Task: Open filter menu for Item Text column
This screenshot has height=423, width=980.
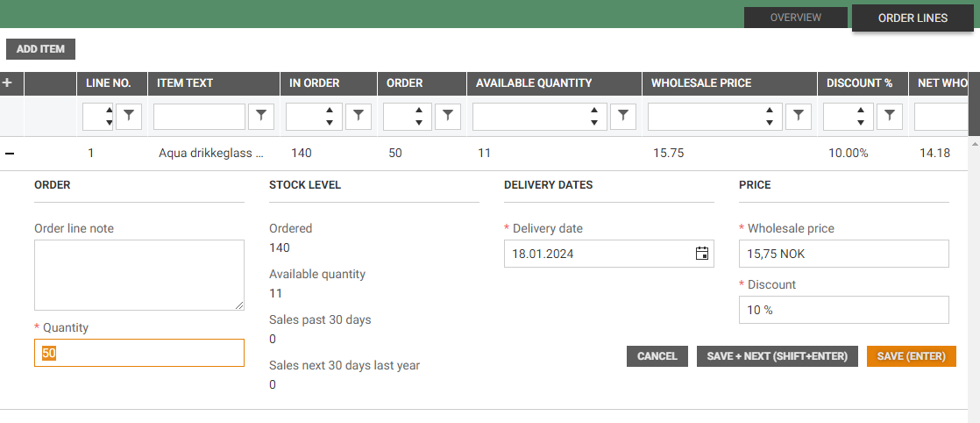Action: pos(261,116)
